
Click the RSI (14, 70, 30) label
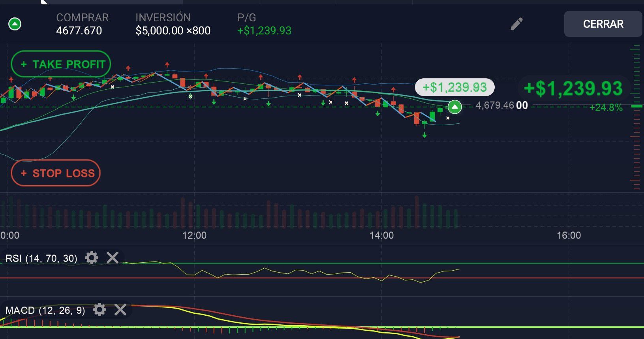click(41, 258)
